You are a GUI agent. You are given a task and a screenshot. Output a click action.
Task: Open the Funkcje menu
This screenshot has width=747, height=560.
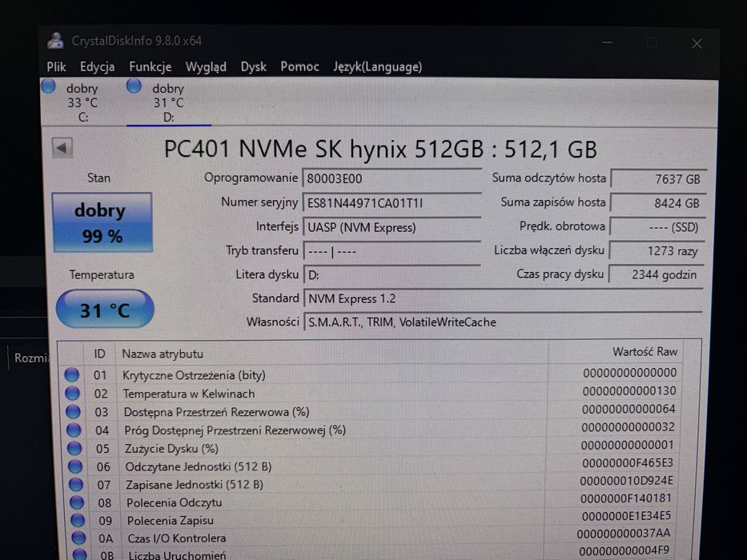click(x=150, y=66)
